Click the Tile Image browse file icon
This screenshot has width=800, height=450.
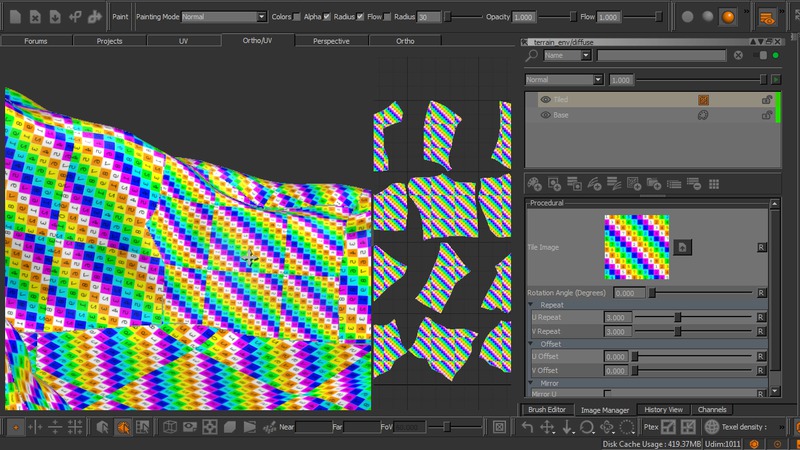pos(683,247)
